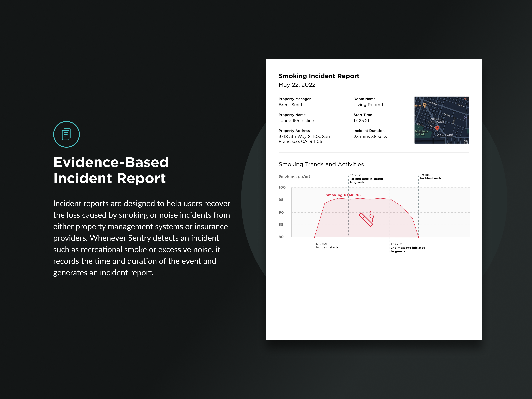Click the Smoking Peak: 96 label
Image resolution: width=532 pixels, height=399 pixels.
[x=343, y=195]
